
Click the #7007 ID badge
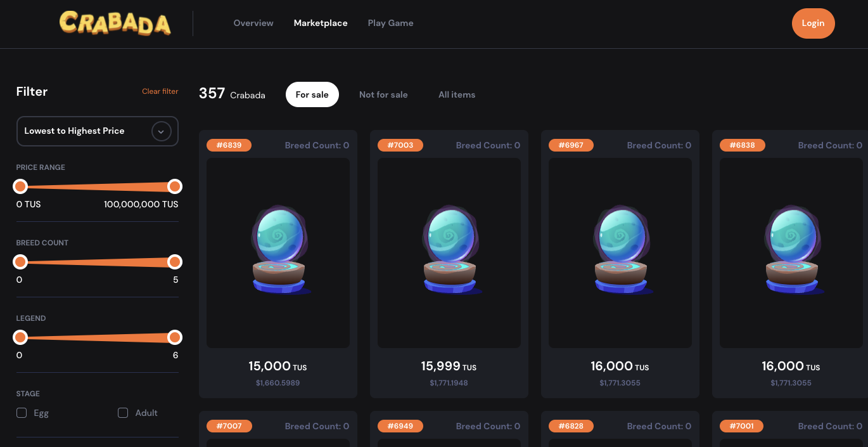[x=229, y=426]
